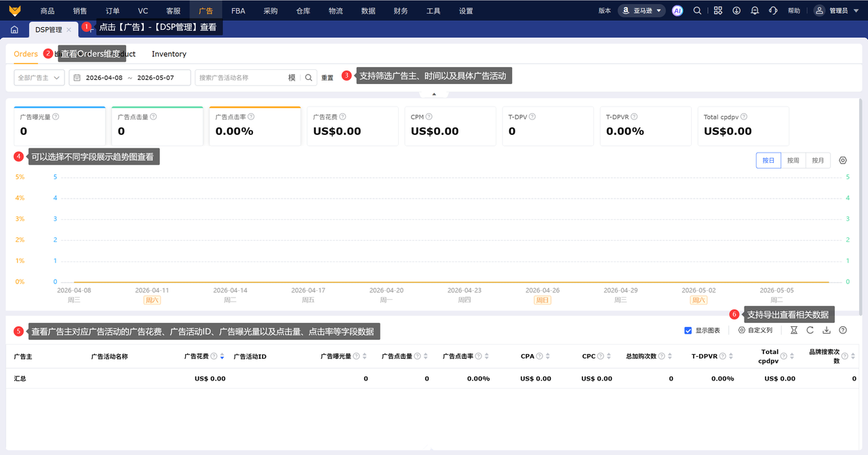The width and height of the screenshot is (868, 455).
Task: Open the 数据 menu
Action: [x=368, y=11]
